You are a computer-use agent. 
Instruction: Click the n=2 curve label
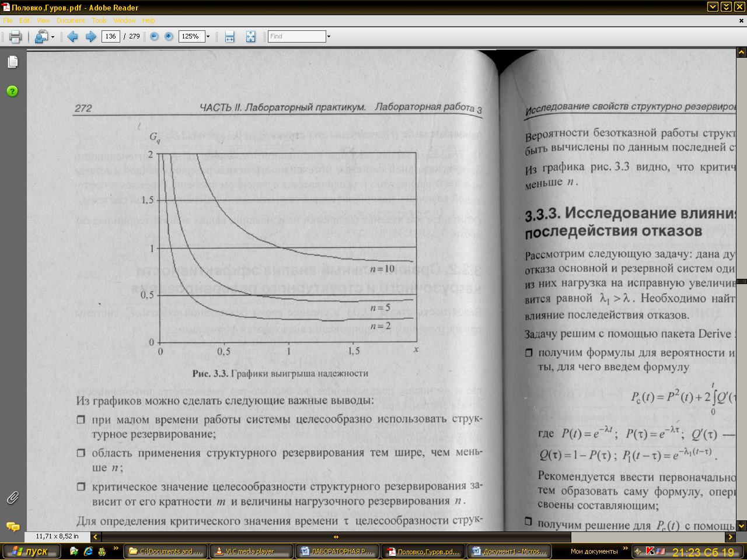point(381,326)
